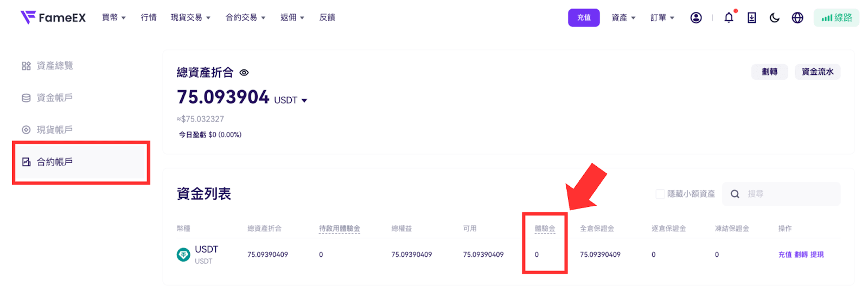The height and width of the screenshot is (291, 868).
Task: Click the FameEX logo
Action: click(x=53, y=17)
